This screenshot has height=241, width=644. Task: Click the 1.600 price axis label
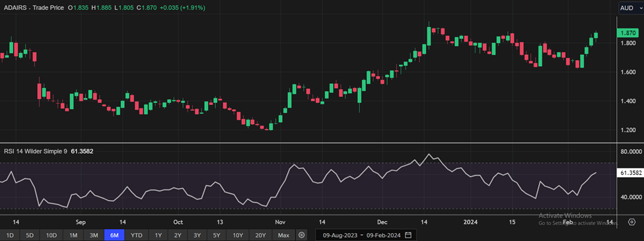[x=627, y=72]
